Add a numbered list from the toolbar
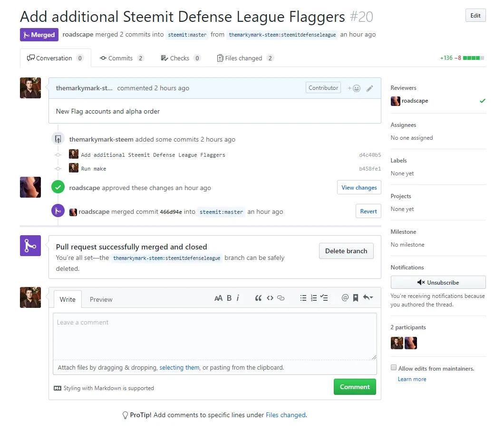504x430 pixels. pyautogui.click(x=314, y=298)
